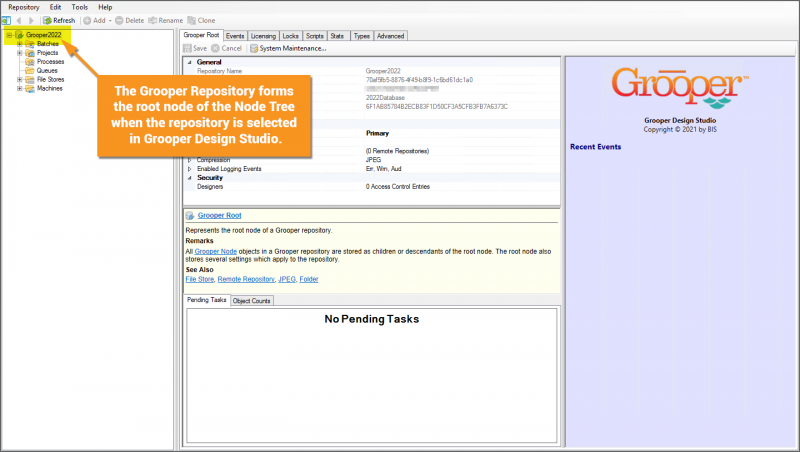Screen dimensions: 800x452
Task: Switch to the Licensing tab
Action: click(263, 36)
